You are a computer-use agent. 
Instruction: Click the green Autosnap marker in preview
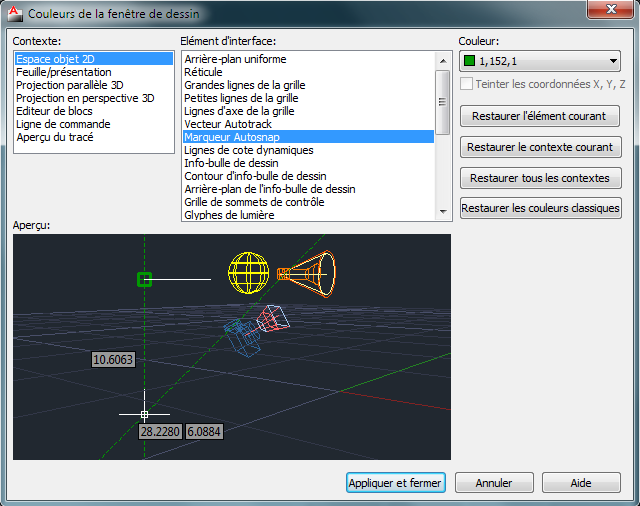pos(144,279)
